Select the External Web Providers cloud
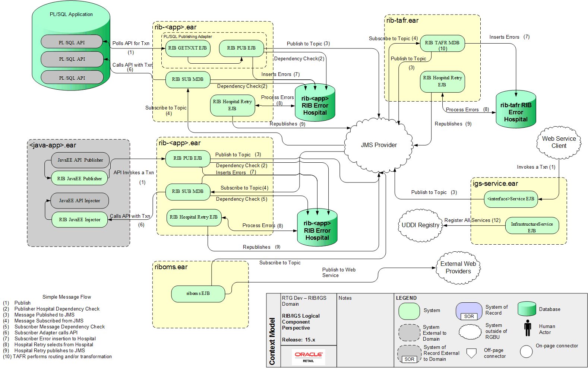This screenshot has width=588, height=369. 458,268
